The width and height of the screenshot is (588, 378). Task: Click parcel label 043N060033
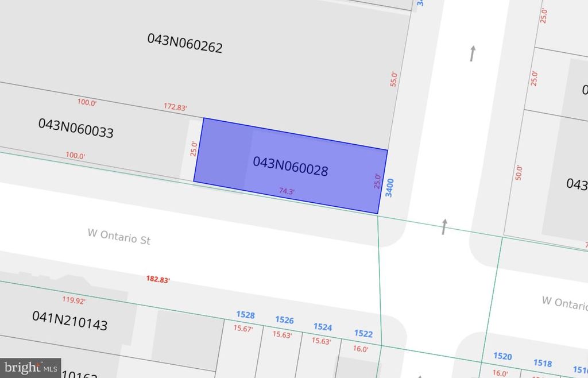click(76, 128)
